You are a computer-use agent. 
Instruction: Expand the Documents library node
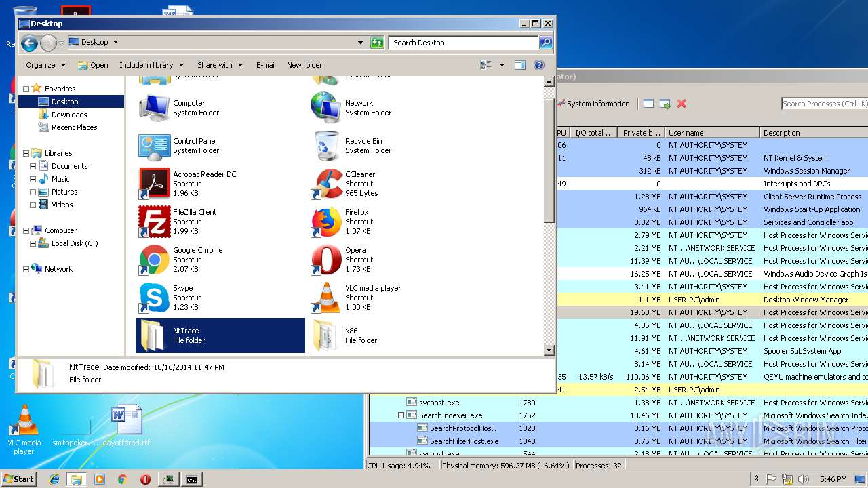click(x=33, y=166)
